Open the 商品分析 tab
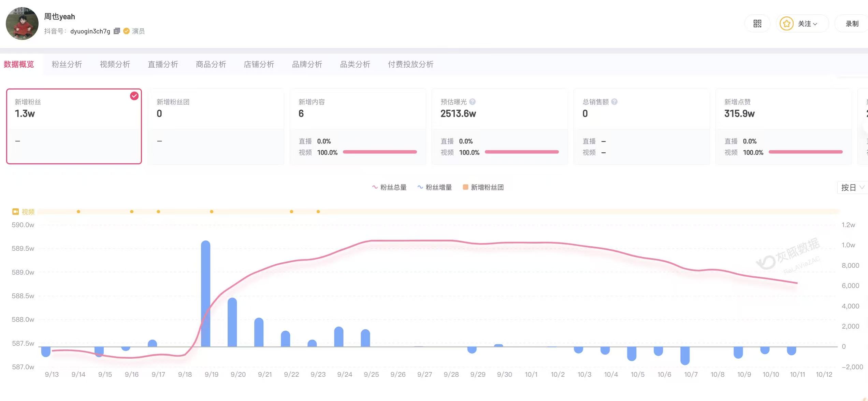 pyautogui.click(x=211, y=64)
